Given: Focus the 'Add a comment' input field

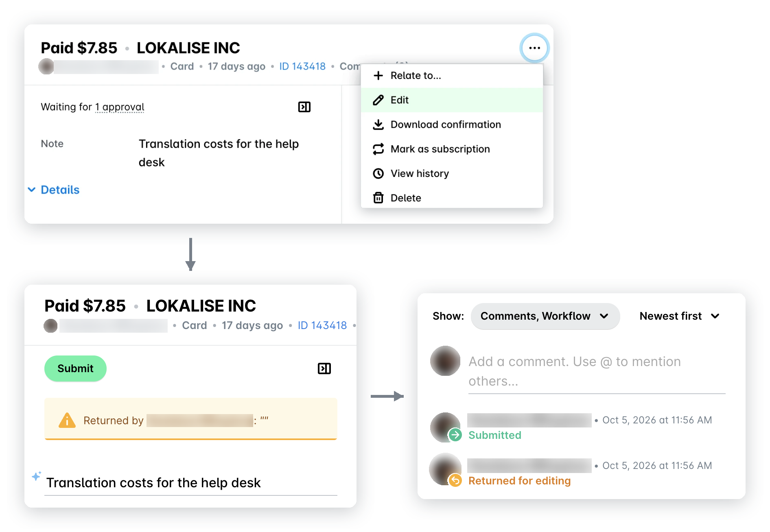Looking at the screenshot, I should pos(597,371).
